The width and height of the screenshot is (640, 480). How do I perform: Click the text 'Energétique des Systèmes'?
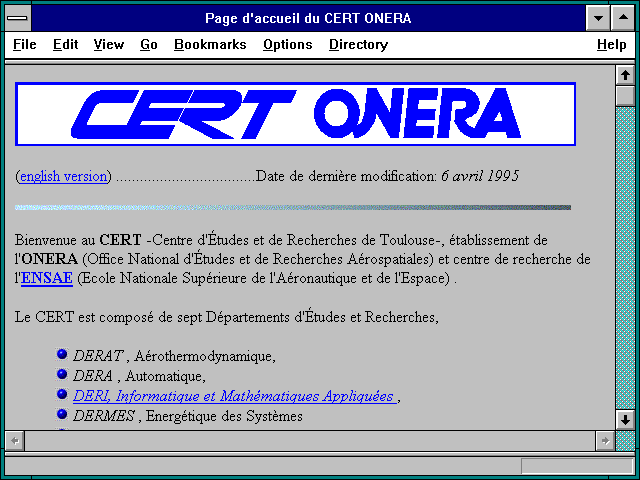coord(224,416)
